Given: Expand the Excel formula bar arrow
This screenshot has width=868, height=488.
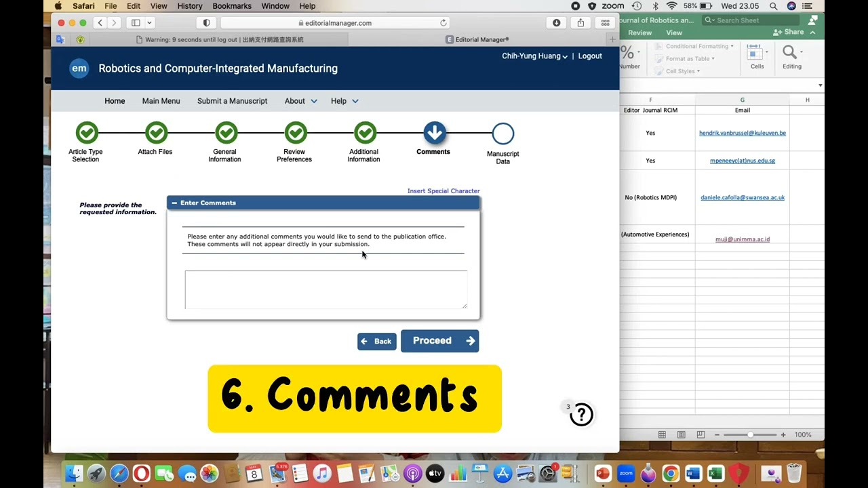Looking at the screenshot, I should point(820,86).
